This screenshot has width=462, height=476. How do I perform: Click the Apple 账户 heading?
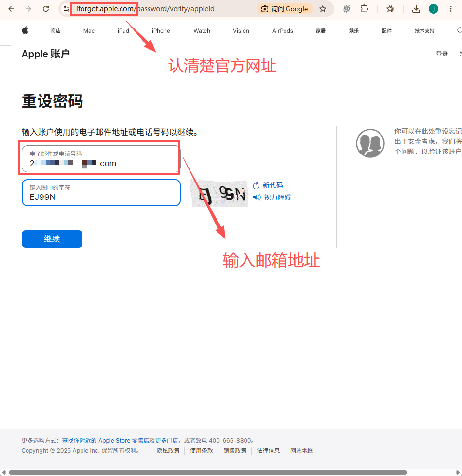(45, 54)
